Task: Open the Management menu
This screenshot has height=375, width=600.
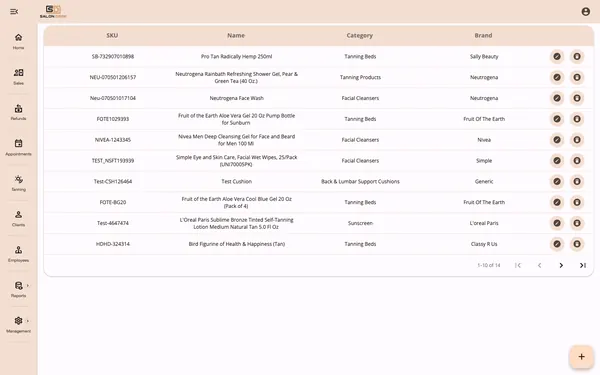Action: (x=18, y=325)
